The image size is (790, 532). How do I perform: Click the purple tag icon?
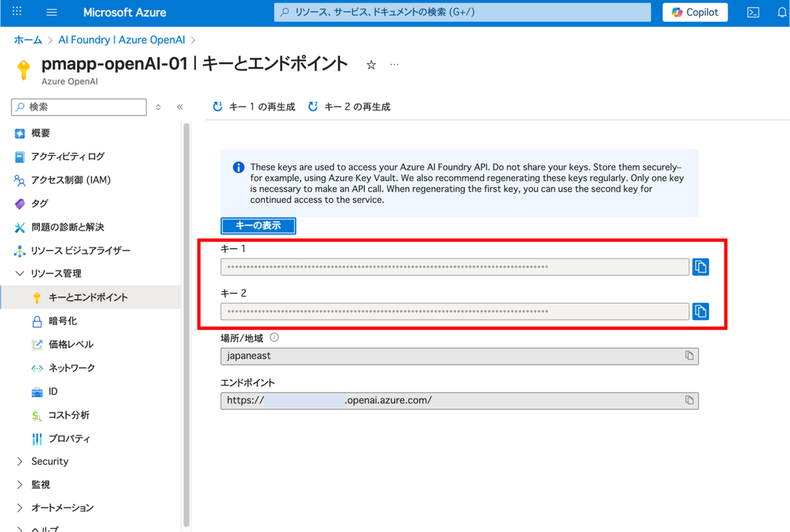(x=19, y=204)
